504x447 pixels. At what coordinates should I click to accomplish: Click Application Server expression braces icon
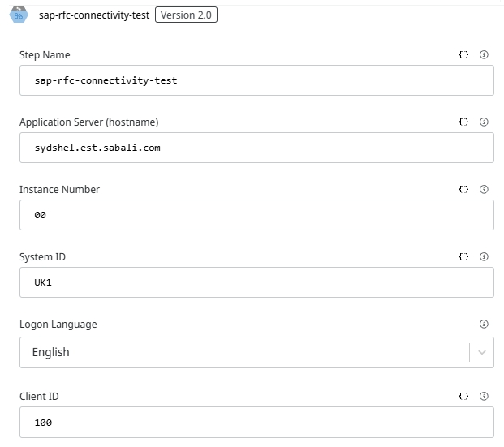click(463, 122)
